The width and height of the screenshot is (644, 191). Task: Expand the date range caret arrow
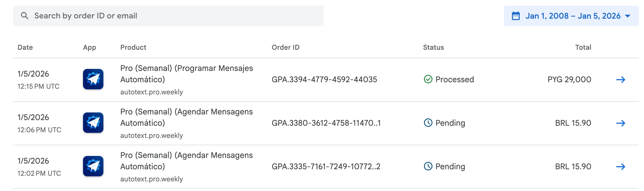click(x=628, y=16)
